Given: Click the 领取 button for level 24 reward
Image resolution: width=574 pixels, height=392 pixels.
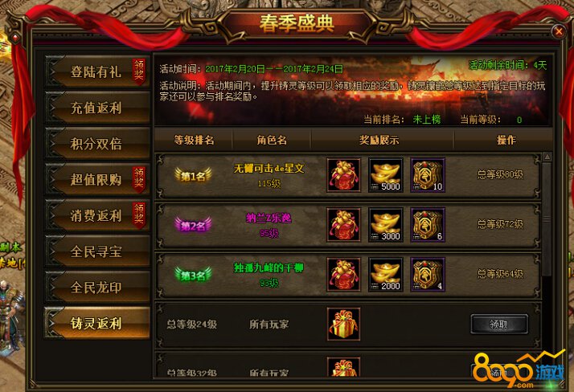Looking at the screenshot, I should point(499,324).
